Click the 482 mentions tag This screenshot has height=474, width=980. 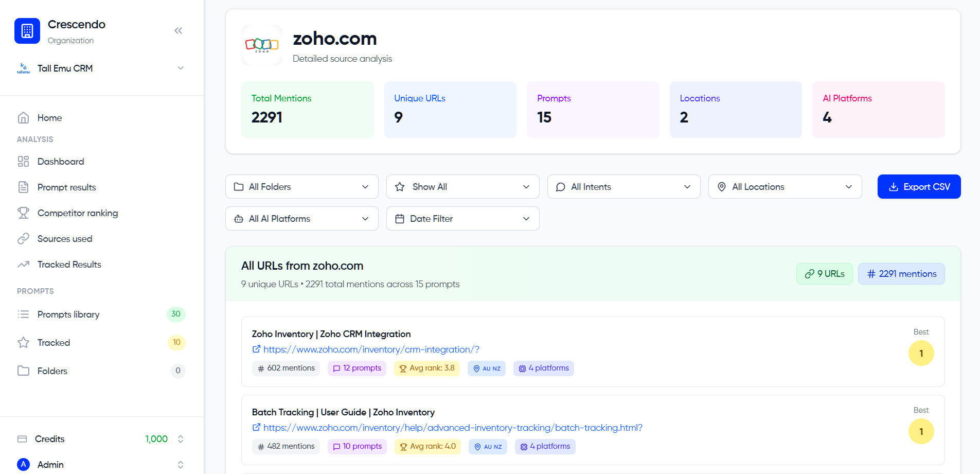click(x=286, y=447)
